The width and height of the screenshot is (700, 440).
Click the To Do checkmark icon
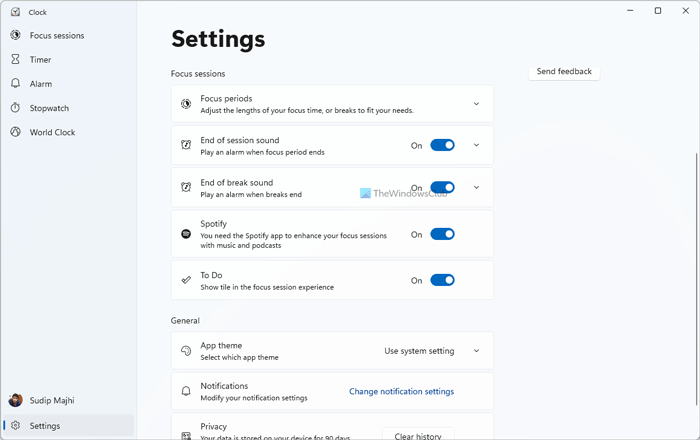click(186, 281)
